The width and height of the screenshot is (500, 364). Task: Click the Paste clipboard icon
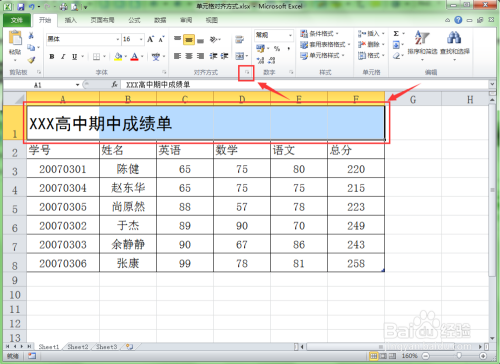[15, 38]
